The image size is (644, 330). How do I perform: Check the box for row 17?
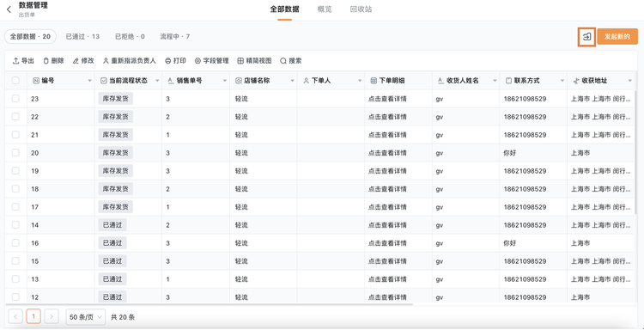tap(15, 207)
